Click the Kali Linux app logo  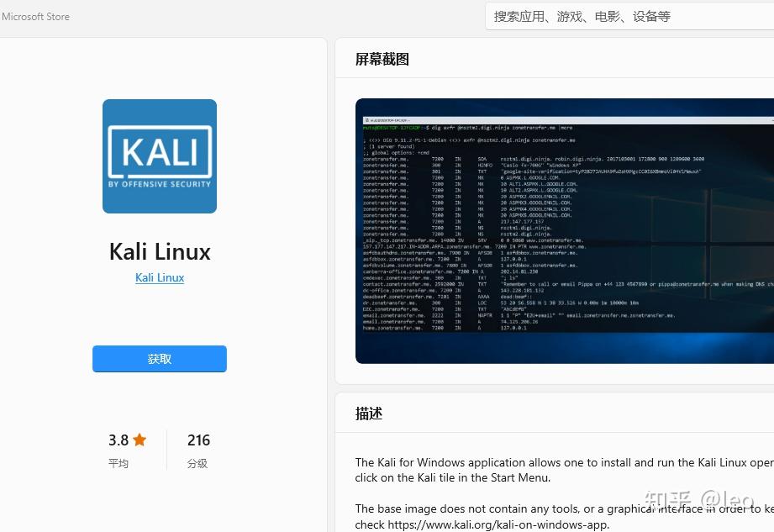(x=160, y=156)
